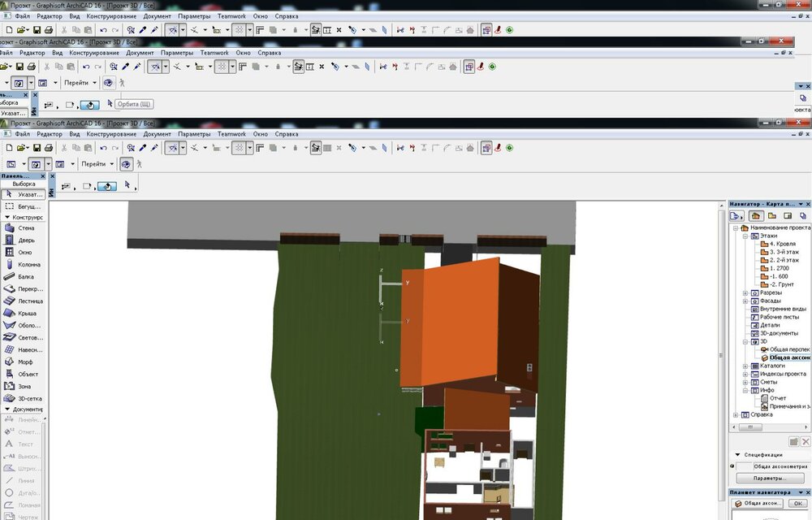Image resolution: width=812 pixels, height=520 pixels.
Task: Select the Стена (wall) tool in the toolbox
Action: [23, 227]
